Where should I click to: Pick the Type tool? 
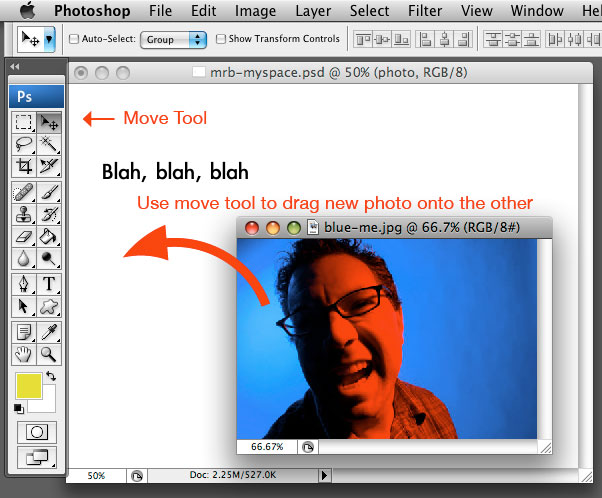[x=48, y=284]
